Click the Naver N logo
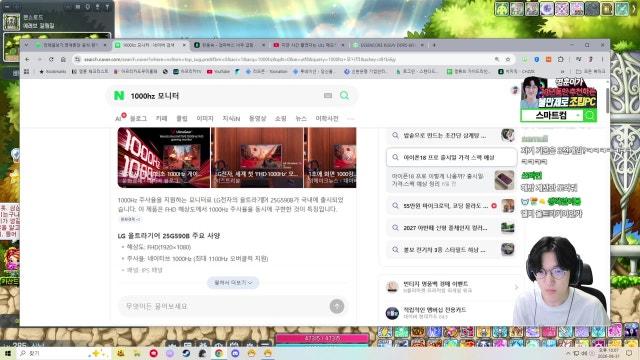 tap(119, 96)
